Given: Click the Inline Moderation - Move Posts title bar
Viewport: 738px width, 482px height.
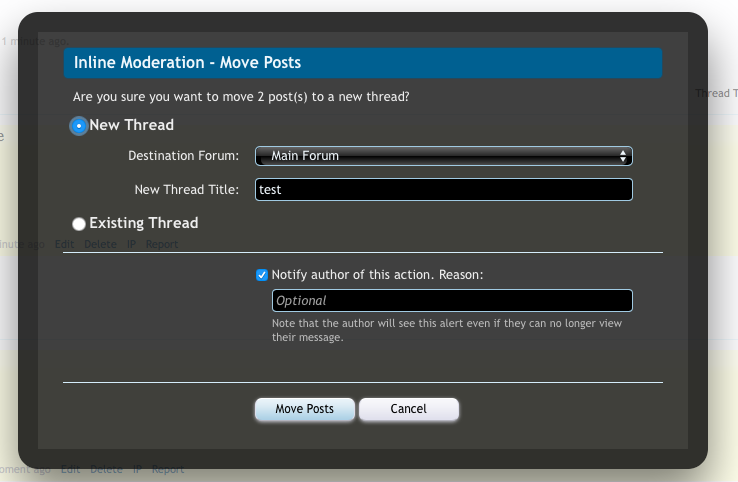Looking at the screenshot, I should pos(362,63).
